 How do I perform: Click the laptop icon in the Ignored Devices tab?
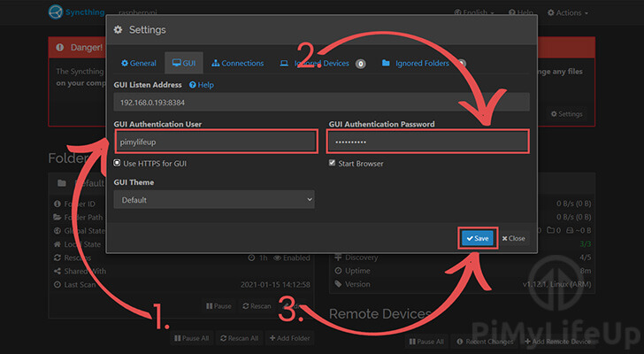coord(284,63)
